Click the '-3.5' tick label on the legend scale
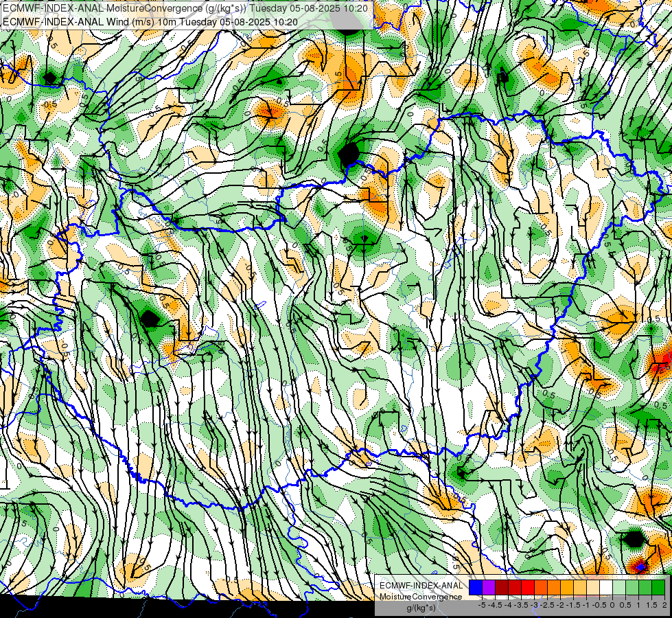This screenshot has height=618, width=672. coord(521,605)
